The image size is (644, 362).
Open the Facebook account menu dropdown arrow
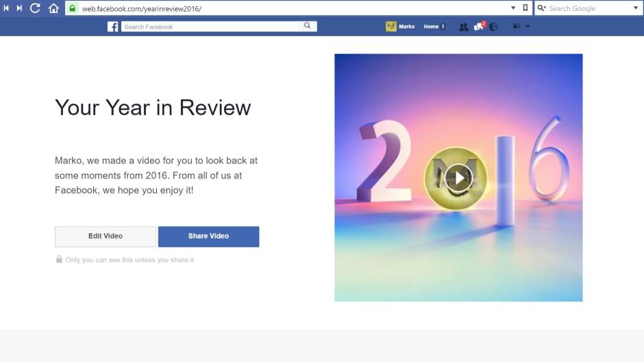[528, 27]
